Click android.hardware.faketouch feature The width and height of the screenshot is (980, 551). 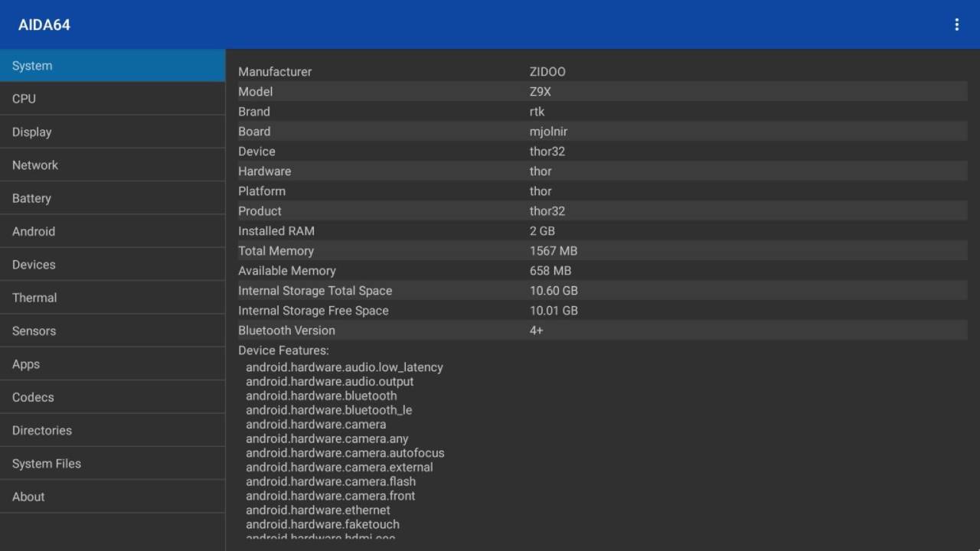[322, 524]
